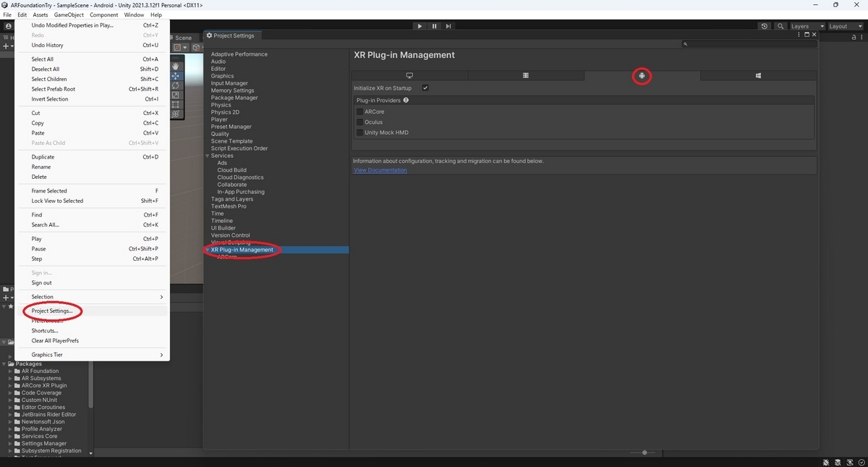
Task: Select the Hand tool in Scene toolbar
Action: (175, 67)
